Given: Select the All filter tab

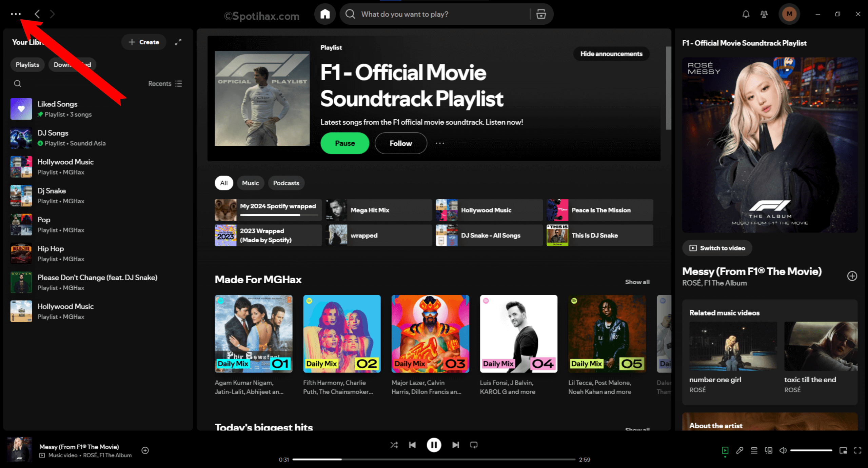Looking at the screenshot, I should (x=224, y=183).
